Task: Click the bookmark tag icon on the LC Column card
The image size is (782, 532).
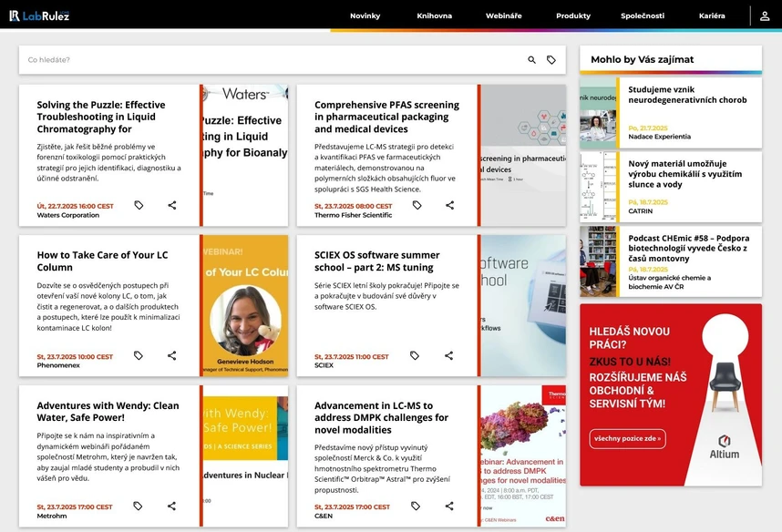Action: coord(139,355)
